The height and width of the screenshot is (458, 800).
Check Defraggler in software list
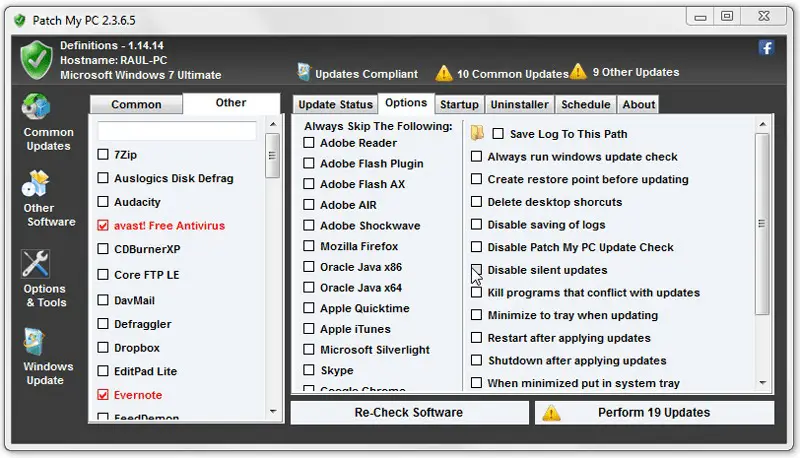pyautogui.click(x=103, y=323)
